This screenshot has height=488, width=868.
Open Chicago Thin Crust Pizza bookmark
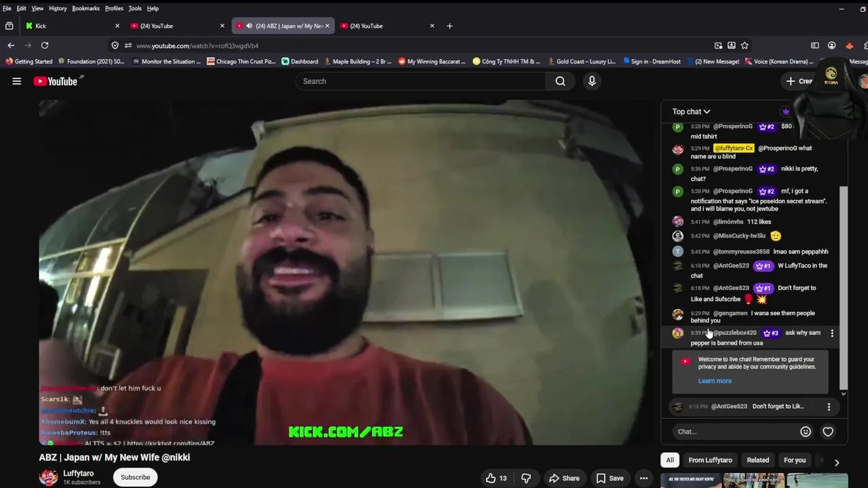pyautogui.click(x=241, y=62)
